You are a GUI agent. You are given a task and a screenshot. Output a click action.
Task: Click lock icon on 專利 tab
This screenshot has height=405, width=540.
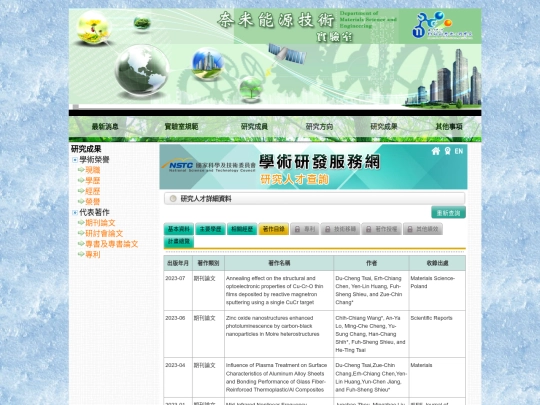297,229
